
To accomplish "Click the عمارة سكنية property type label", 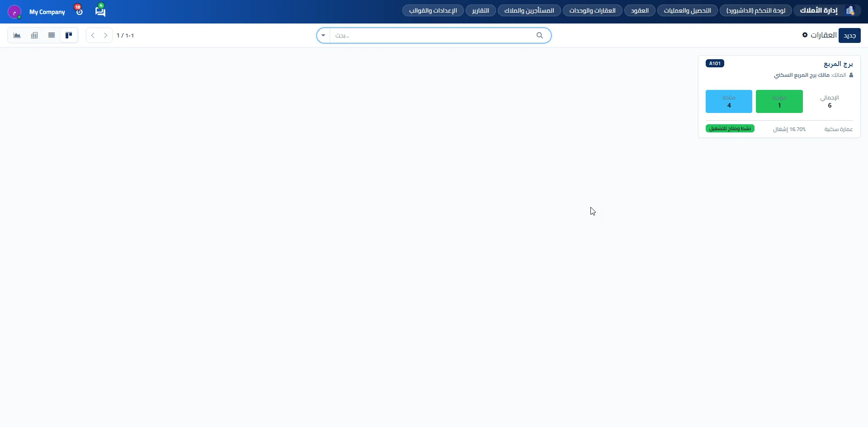I will click(839, 129).
